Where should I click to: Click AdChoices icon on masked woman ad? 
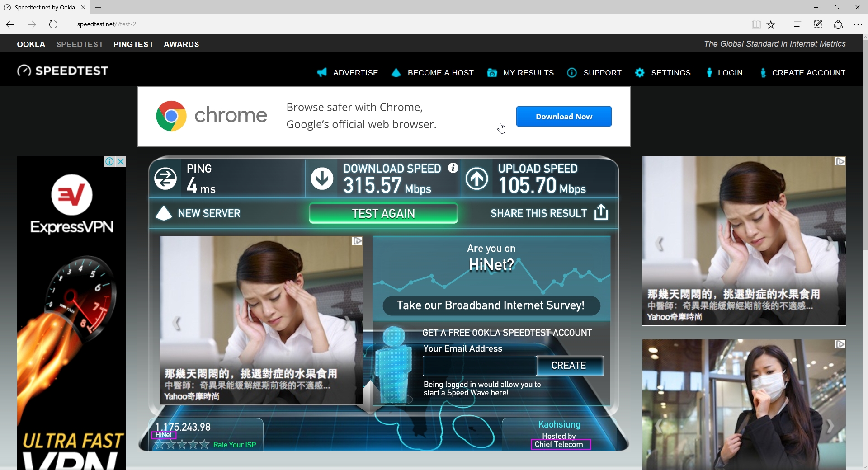(x=840, y=344)
